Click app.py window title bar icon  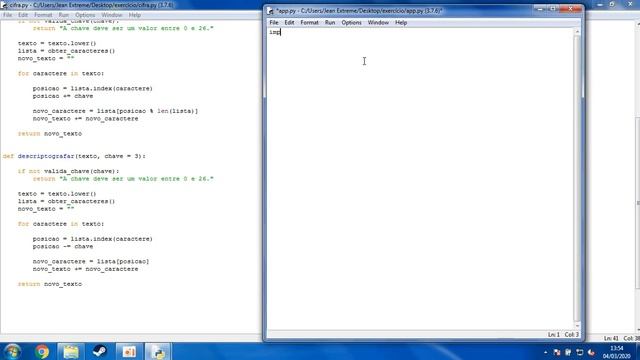tap(270, 11)
